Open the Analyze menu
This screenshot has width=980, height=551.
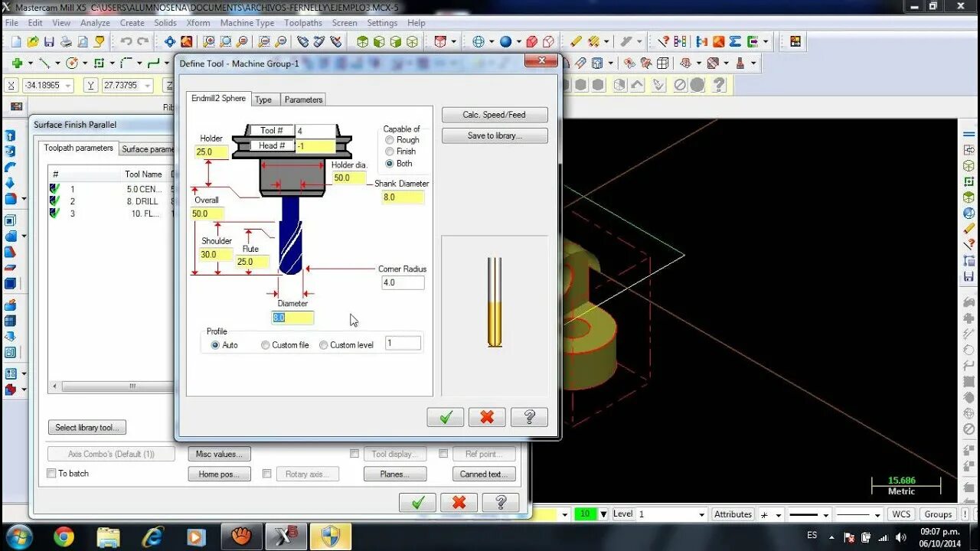(95, 23)
